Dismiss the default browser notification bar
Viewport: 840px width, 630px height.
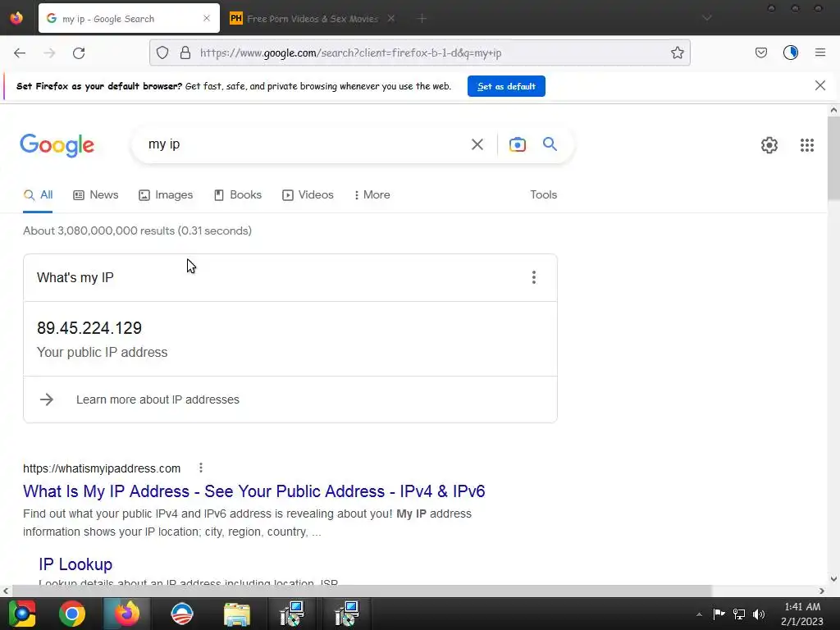pyautogui.click(x=819, y=85)
